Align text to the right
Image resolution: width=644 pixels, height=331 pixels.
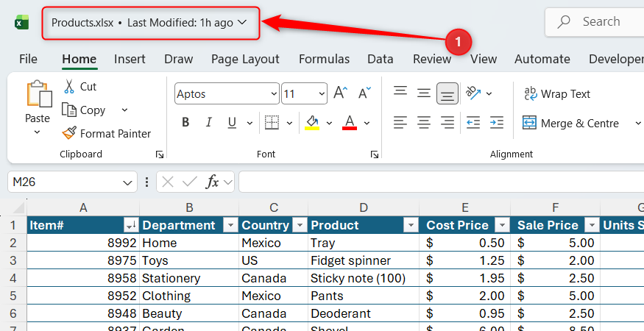(x=447, y=122)
